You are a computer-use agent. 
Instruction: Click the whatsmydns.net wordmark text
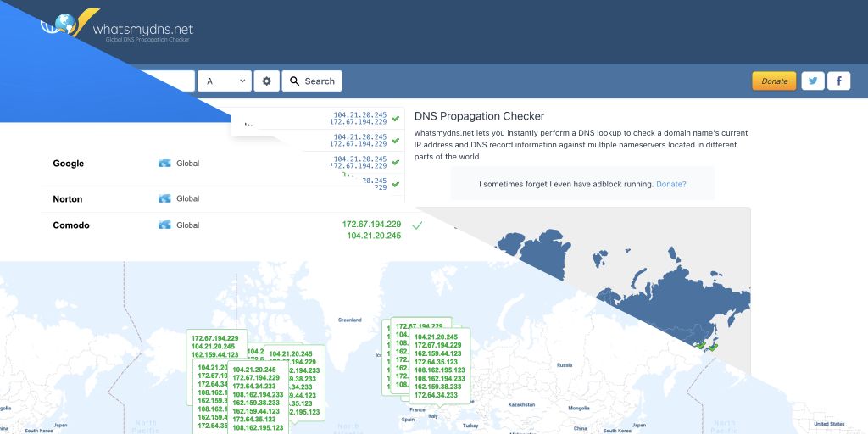(x=143, y=29)
